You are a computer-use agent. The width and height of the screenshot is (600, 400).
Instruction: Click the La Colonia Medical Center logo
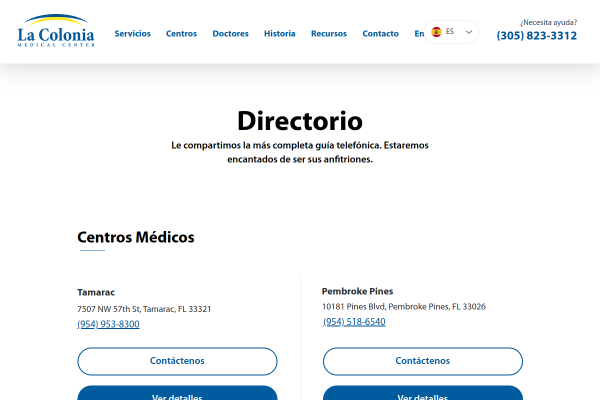point(56,31)
